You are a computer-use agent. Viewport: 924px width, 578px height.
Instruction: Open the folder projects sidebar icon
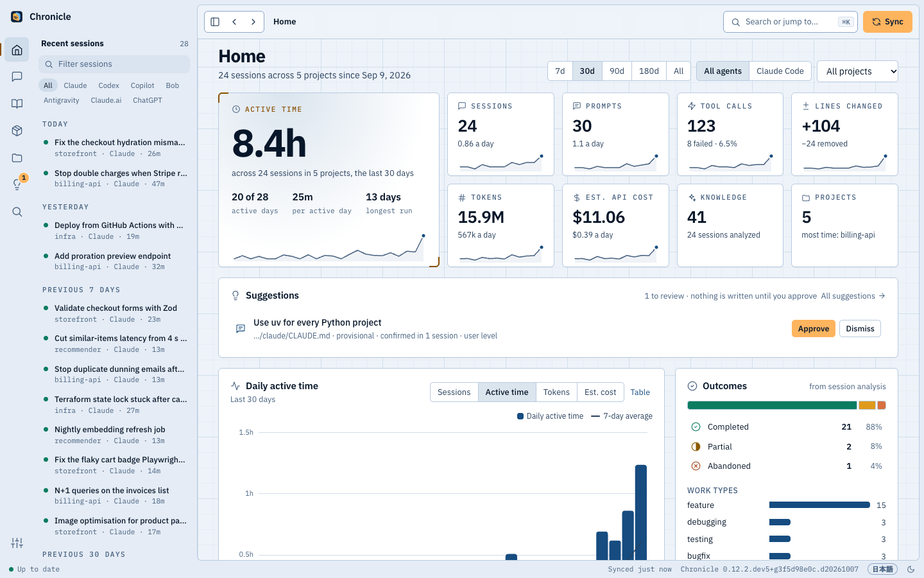[x=17, y=158]
